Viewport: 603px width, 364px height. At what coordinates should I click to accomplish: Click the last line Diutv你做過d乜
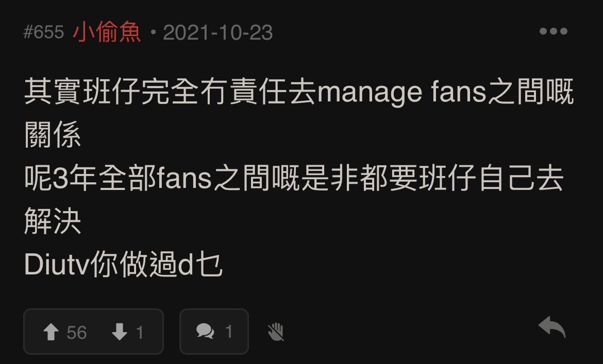124,265
